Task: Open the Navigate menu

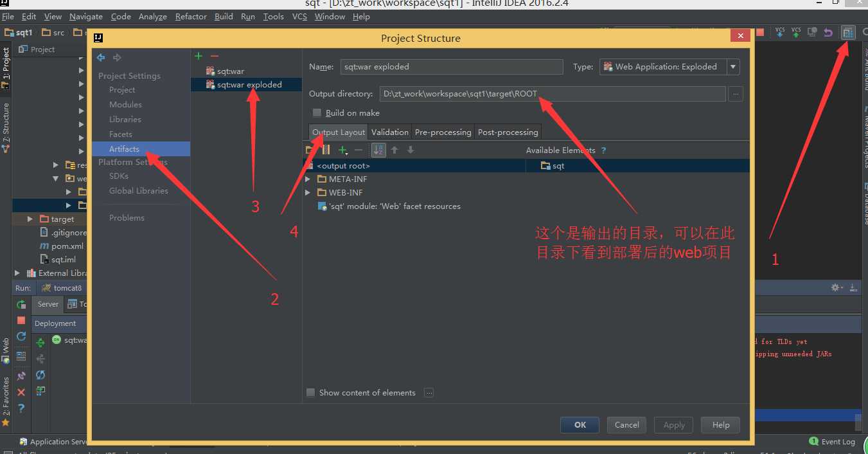Action: pos(86,17)
